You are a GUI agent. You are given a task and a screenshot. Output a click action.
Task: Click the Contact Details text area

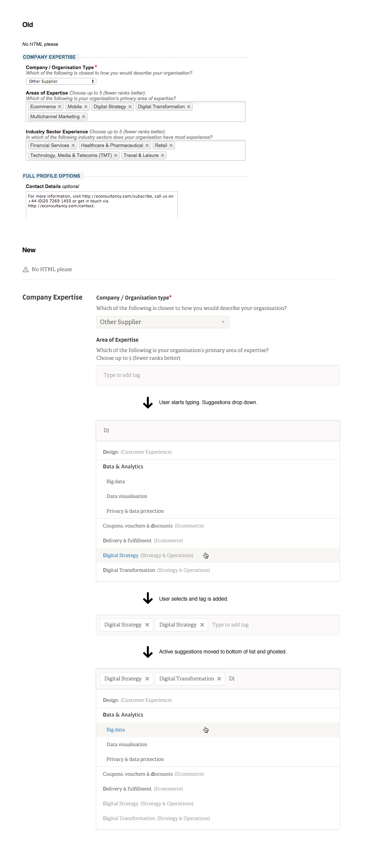coord(102,205)
